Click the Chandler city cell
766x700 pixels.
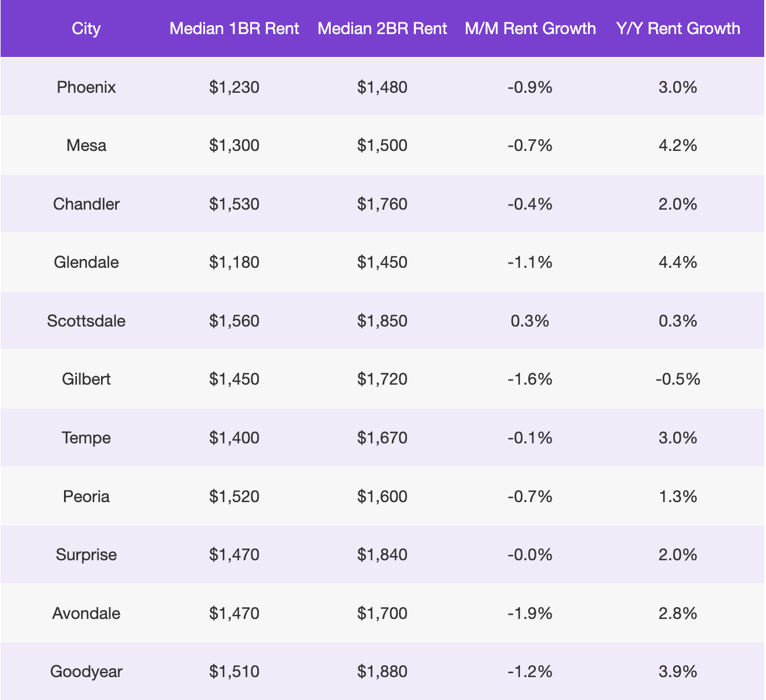(86, 204)
